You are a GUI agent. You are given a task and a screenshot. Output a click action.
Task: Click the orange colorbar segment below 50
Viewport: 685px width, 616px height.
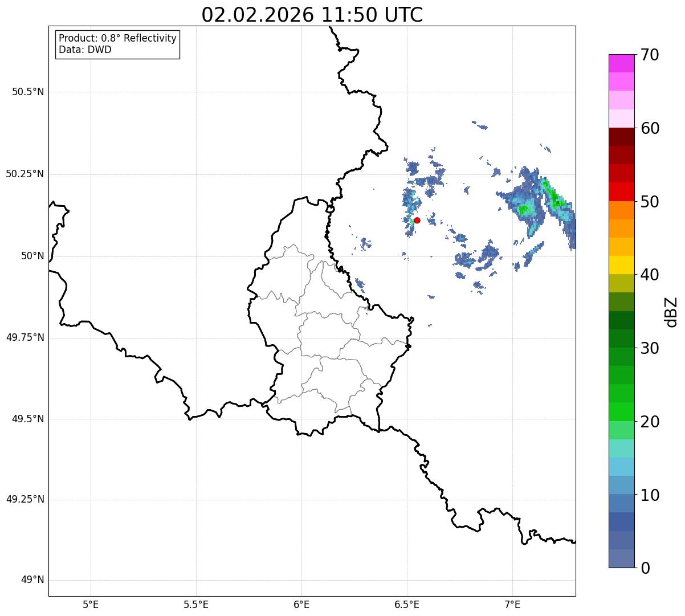622,210
